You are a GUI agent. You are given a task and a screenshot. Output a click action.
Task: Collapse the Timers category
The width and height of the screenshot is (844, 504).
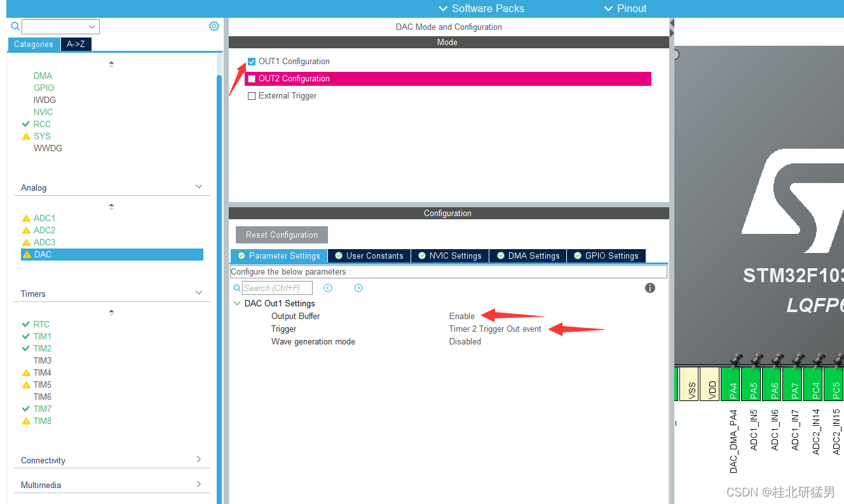pos(199,293)
